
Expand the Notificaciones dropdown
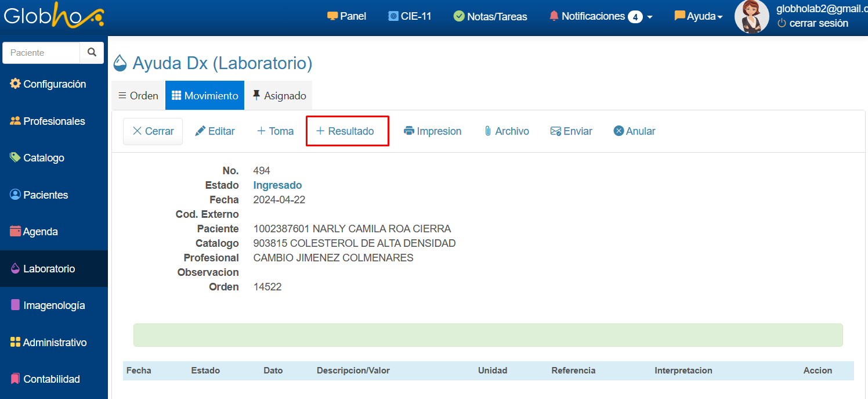tap(601, 16)
